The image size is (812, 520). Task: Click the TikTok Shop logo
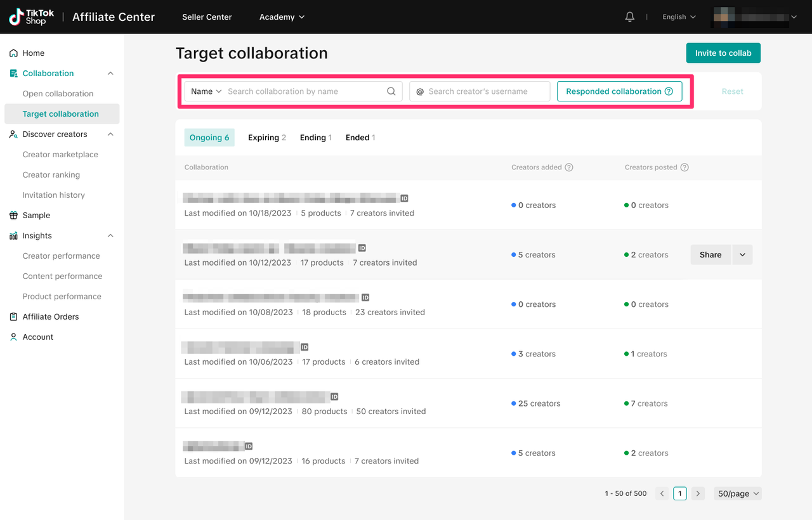coord(32,17)
